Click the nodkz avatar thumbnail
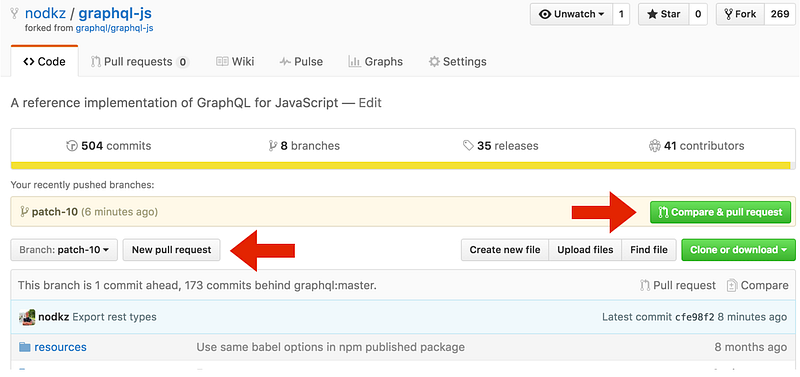Viewport: 800px width, 377px height. (x=27, y=317)
